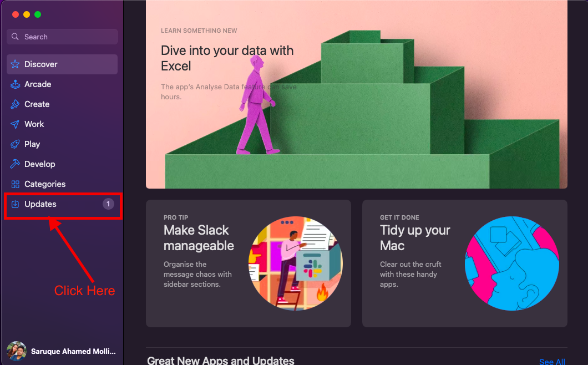Open the Excel featured story banner

356,94
